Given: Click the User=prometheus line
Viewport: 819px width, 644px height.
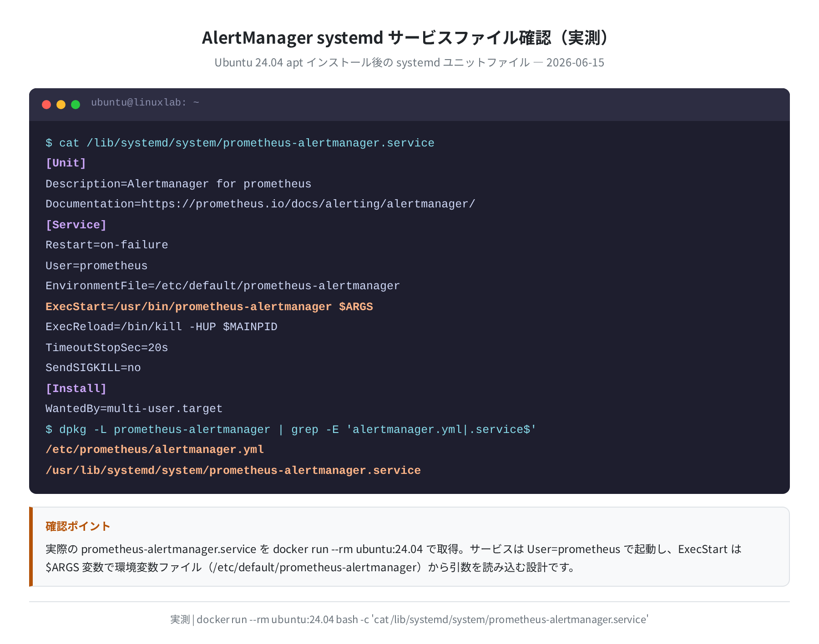Looking at the screenshot, I should (x=96, y=266).
